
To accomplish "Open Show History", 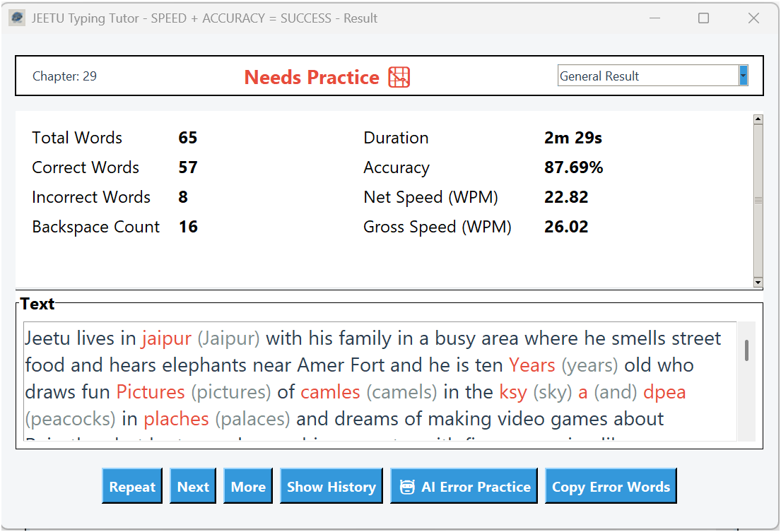I will point(331,486).
